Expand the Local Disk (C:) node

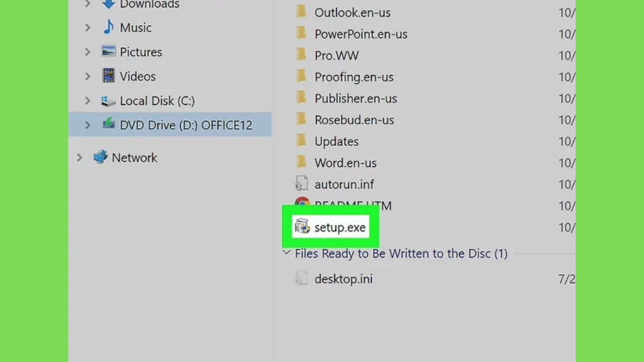click(x=87, y=101)
